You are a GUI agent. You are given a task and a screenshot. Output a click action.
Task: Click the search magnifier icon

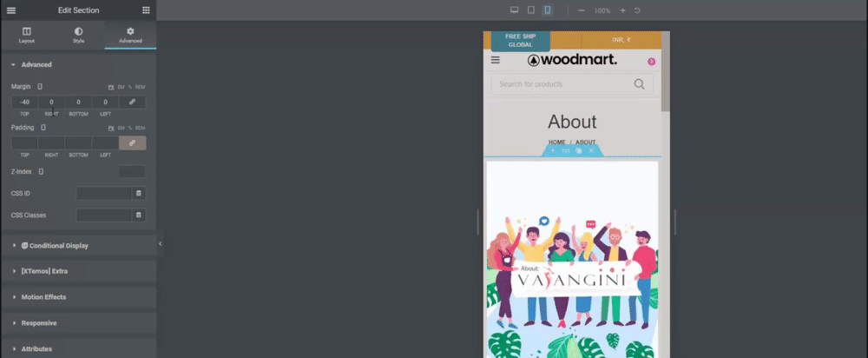click(x=640, y=84)
